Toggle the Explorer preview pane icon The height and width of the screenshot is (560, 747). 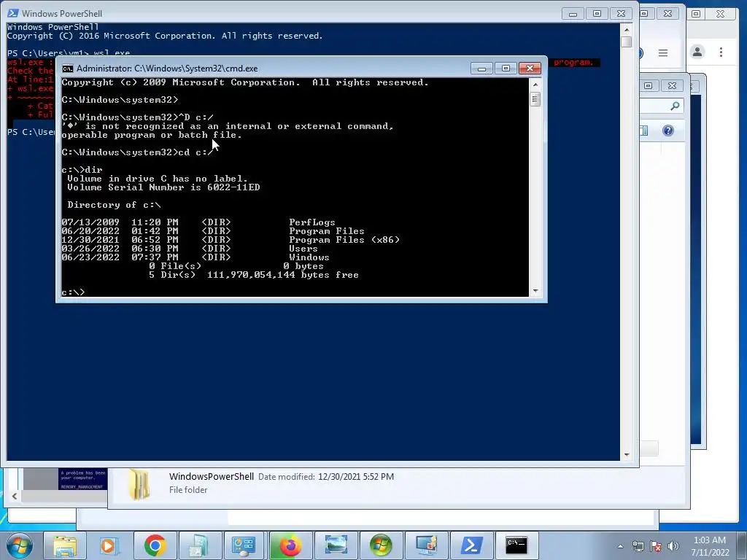tap(644, 131)
